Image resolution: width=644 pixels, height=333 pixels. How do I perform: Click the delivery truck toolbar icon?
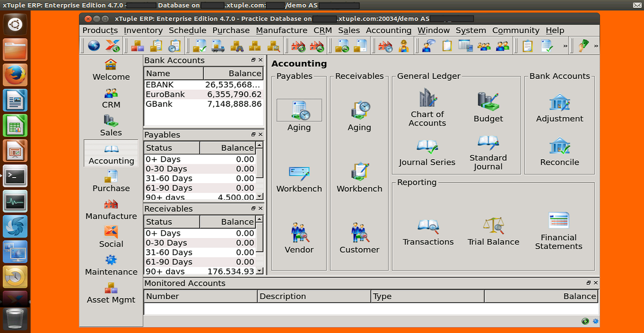[218, 46]
